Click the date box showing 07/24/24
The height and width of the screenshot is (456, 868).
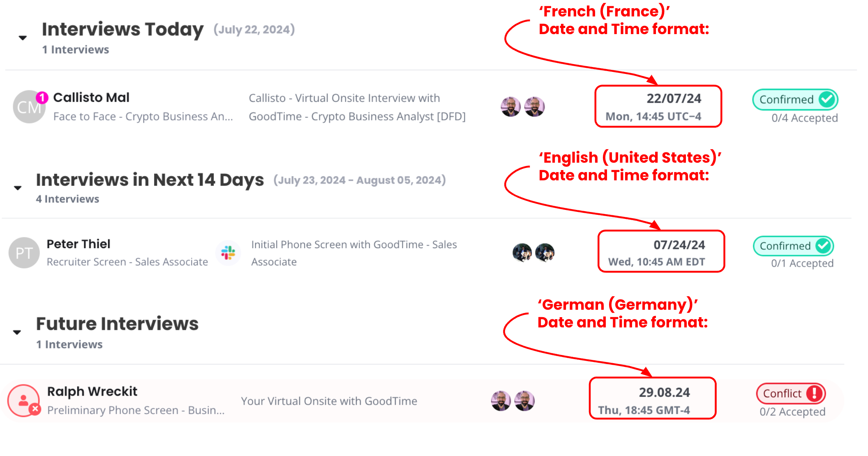[x=661, y=251]
